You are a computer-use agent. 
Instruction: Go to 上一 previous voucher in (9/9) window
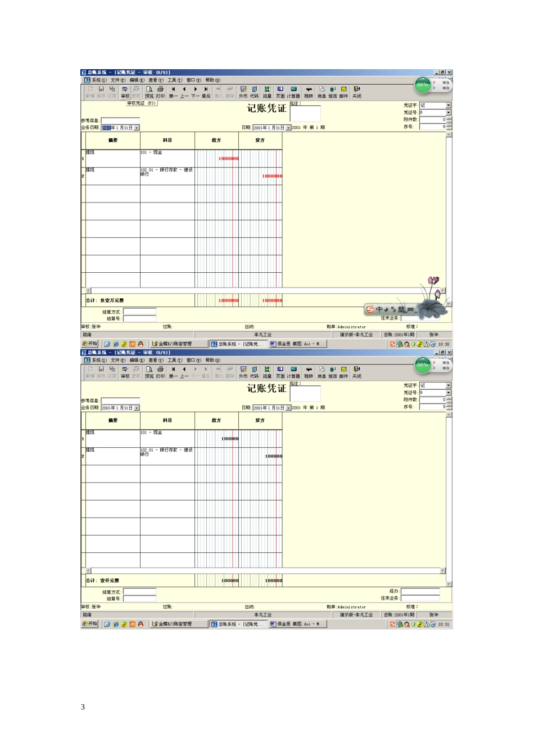(x=184, y=372)
